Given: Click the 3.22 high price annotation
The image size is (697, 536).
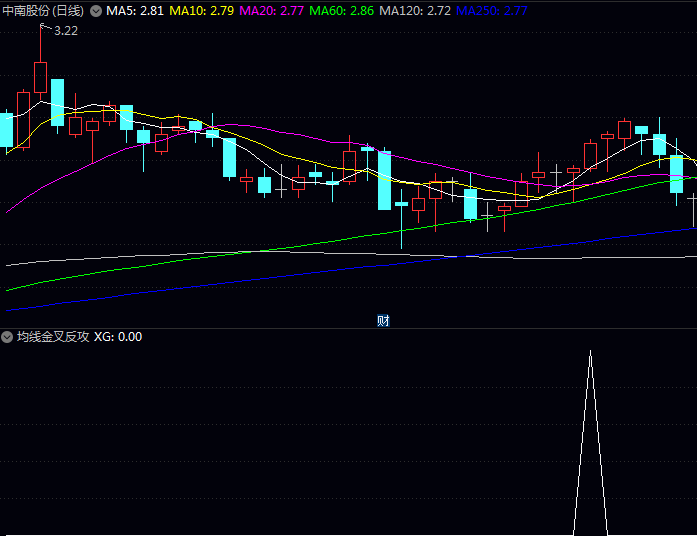Looking at the screenshot, I should [66, 31].
